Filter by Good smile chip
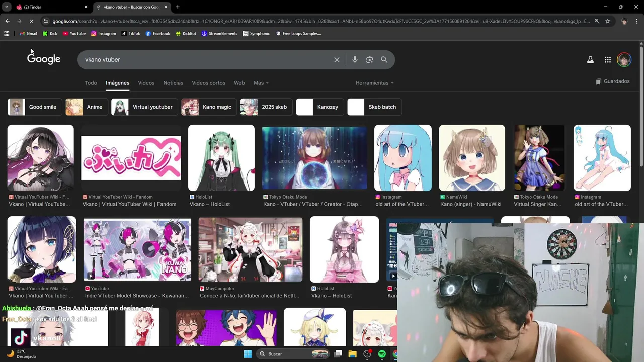Viewport: 644px width, 362px height. coord(35,107)
